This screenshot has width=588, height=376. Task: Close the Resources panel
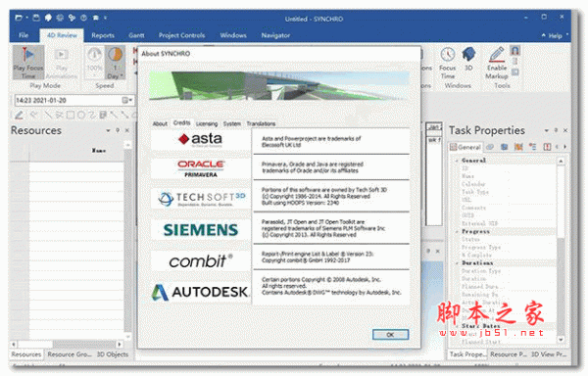point(127,130)
